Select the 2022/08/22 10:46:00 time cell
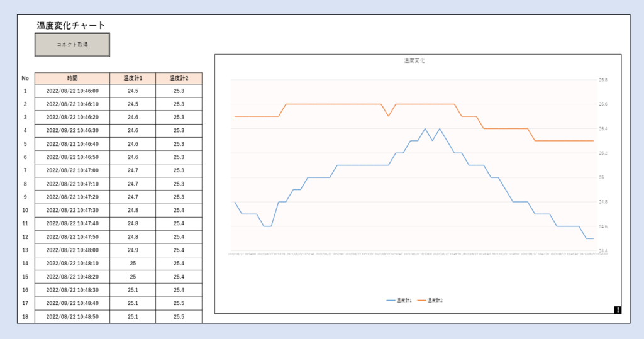This screenshot has height=339, width=644. coord(72,91)
